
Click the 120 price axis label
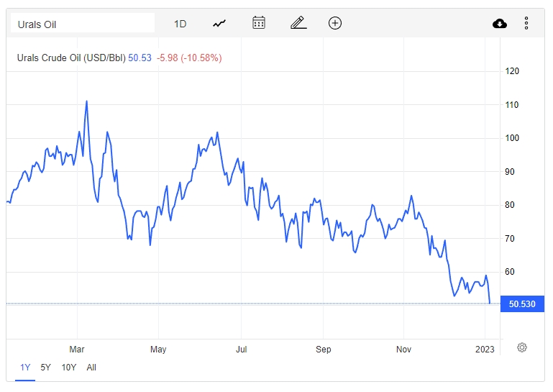click(x=513, y=71)
